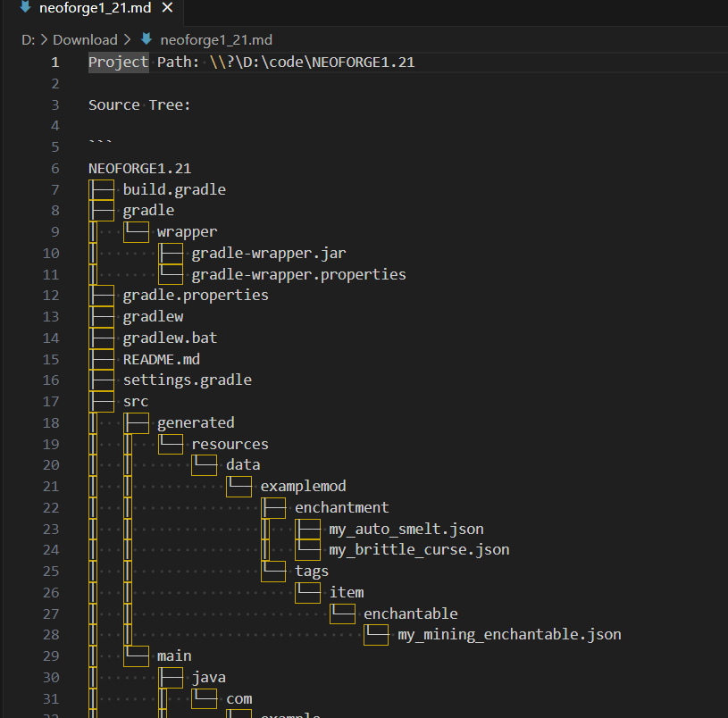The width and height of the screenshot is (728, 718).
Task: Click the gradlew.bat entry
Action: (x=170, y=338)
